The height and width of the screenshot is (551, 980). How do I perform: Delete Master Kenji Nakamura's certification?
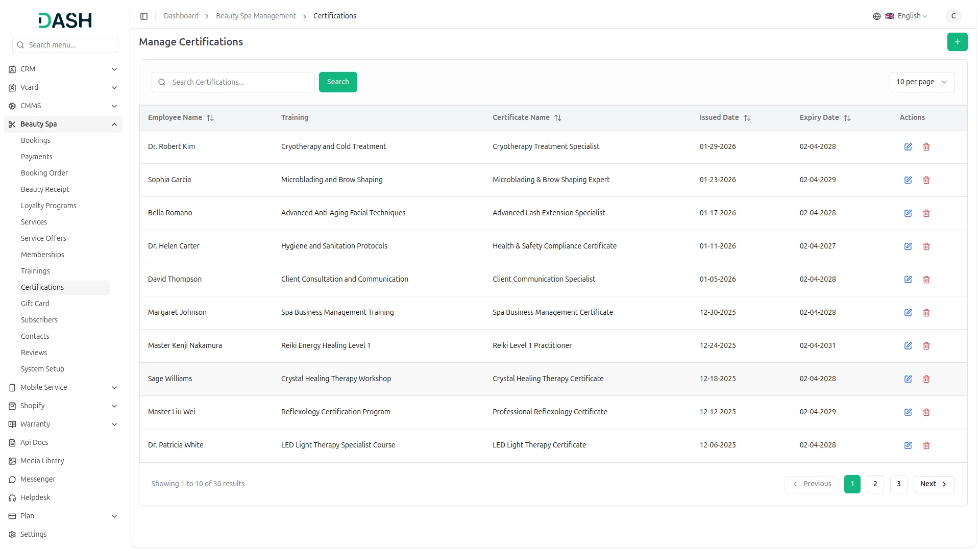click(926, 346)
